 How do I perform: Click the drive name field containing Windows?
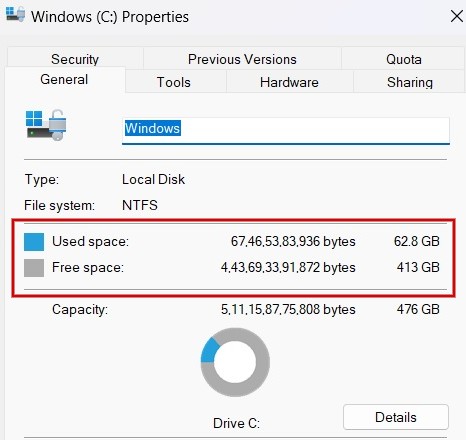click(x=286, y=130)
